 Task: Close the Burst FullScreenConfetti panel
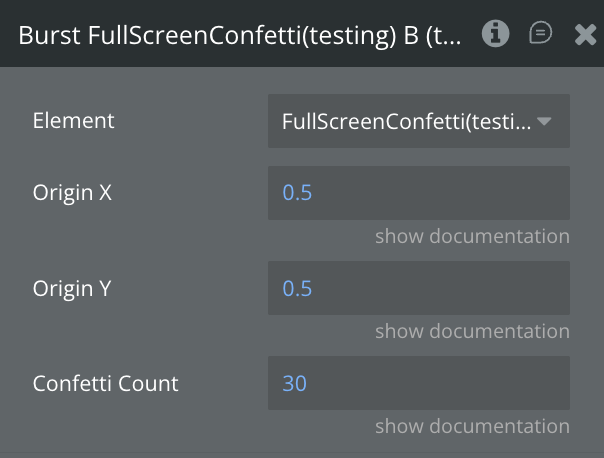(x=585, y=35)
